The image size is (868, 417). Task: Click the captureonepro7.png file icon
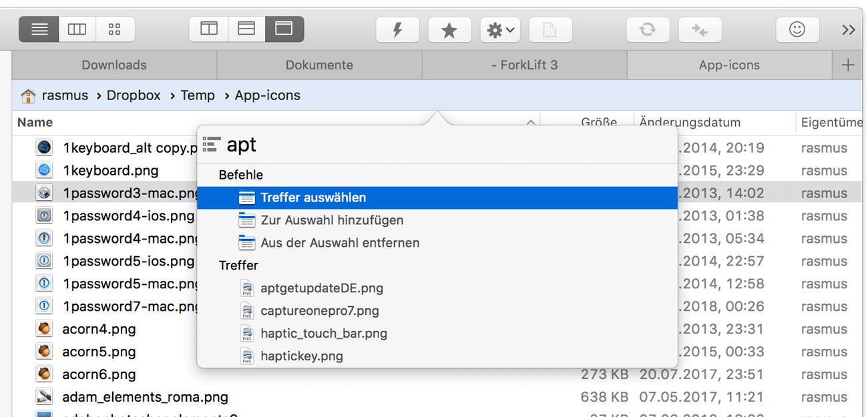coord(247,311)
